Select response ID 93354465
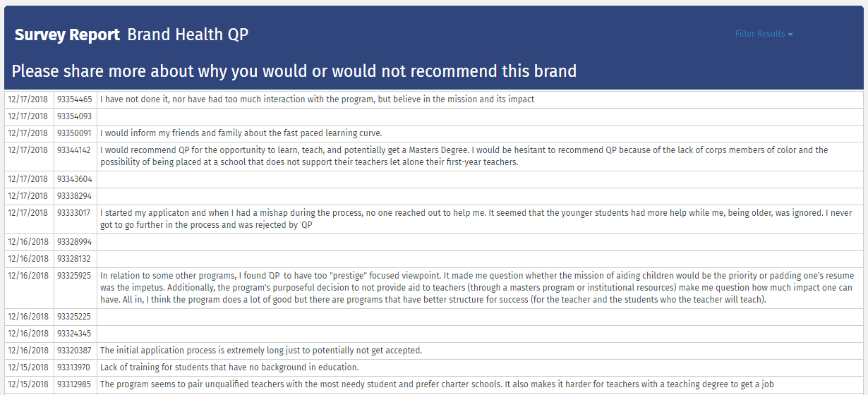 point(75,99)
